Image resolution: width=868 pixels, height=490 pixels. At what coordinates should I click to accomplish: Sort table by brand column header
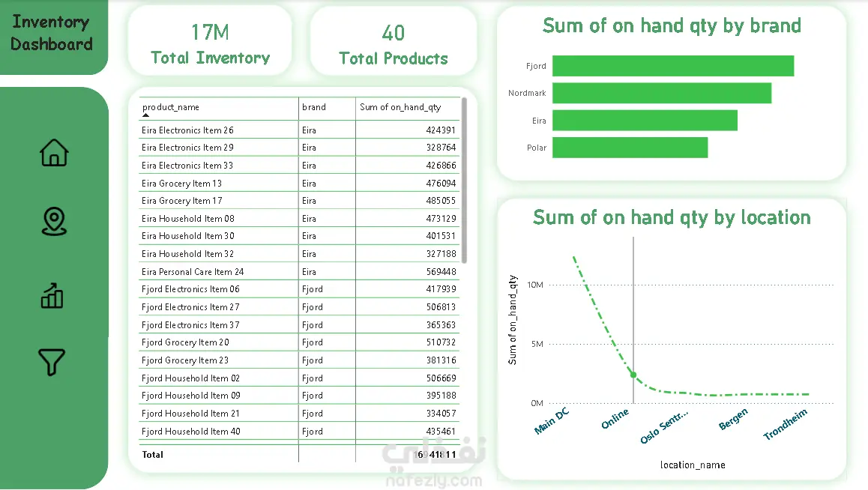314,107
